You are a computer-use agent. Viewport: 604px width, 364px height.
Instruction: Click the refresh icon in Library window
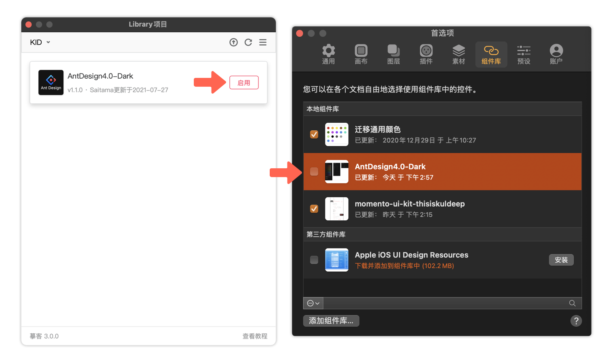[x=248, y=42]
